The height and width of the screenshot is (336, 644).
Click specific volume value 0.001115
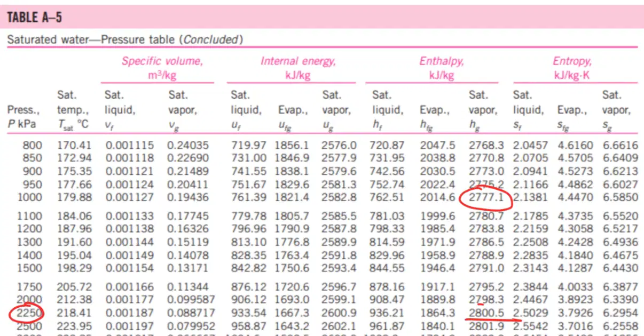(129, 145)
